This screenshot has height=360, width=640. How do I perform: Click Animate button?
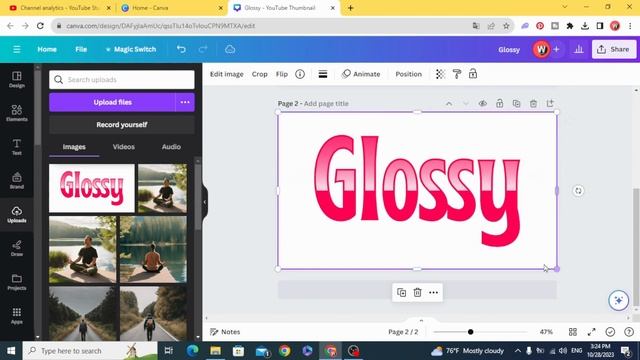click(x=361, y=74)
